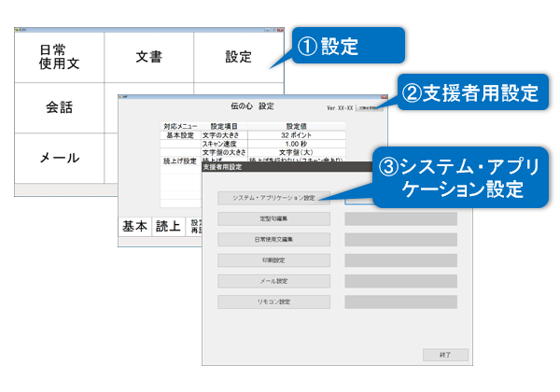The height and width of the screenshot is (392, 560).
Task: Switch to the 基本 settings tab
Action: (135, 227)
